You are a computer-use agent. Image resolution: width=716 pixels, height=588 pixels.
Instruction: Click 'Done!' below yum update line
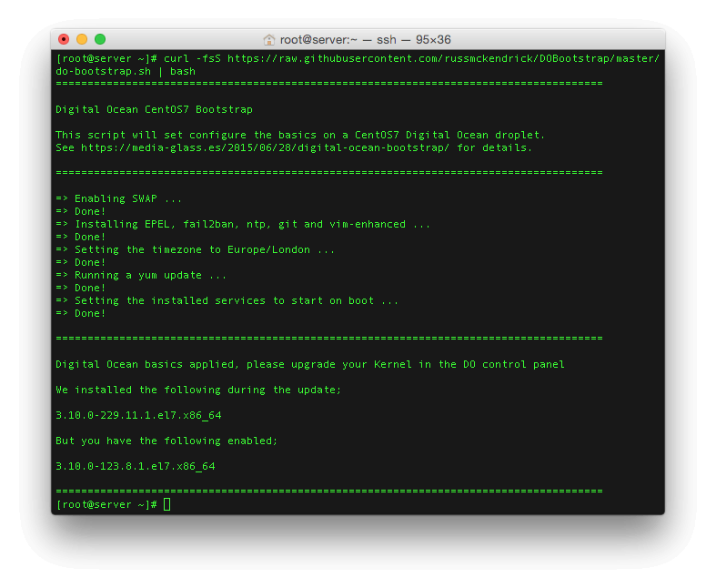point(90,289)
